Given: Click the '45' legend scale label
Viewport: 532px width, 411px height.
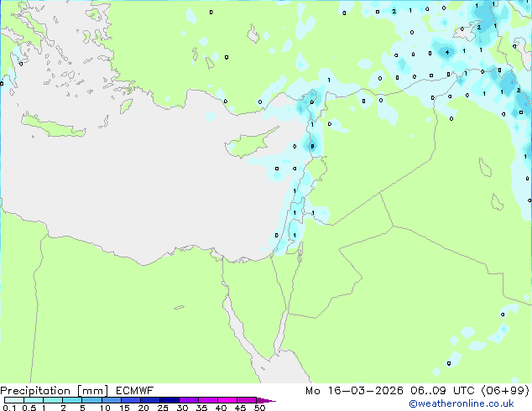Looking at the screenshot, I should [x=240, y=408].
